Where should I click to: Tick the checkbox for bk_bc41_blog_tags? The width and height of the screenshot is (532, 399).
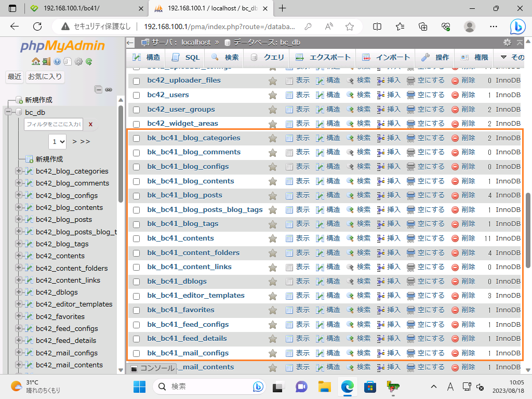137,224
